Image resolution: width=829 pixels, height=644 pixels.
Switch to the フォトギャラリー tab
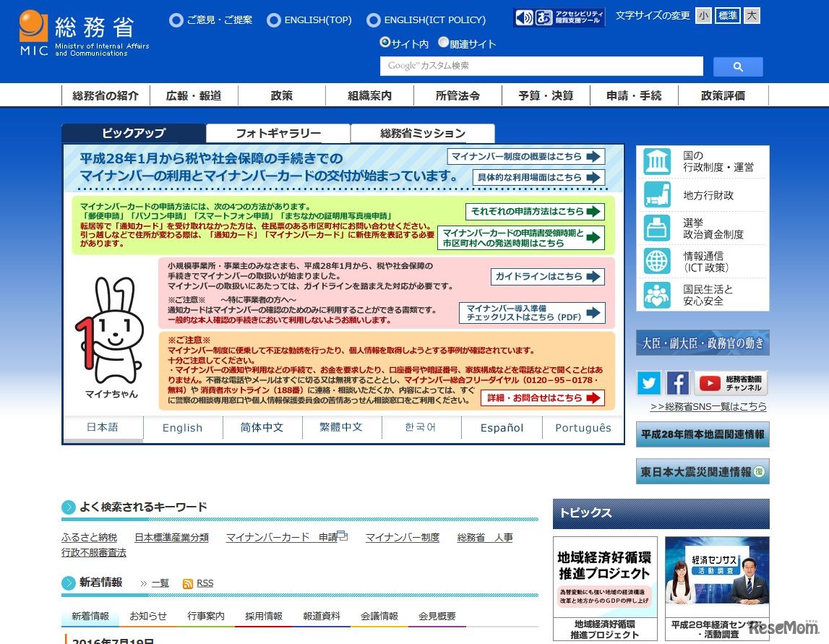pyautogui.click(x=278, y=133)
